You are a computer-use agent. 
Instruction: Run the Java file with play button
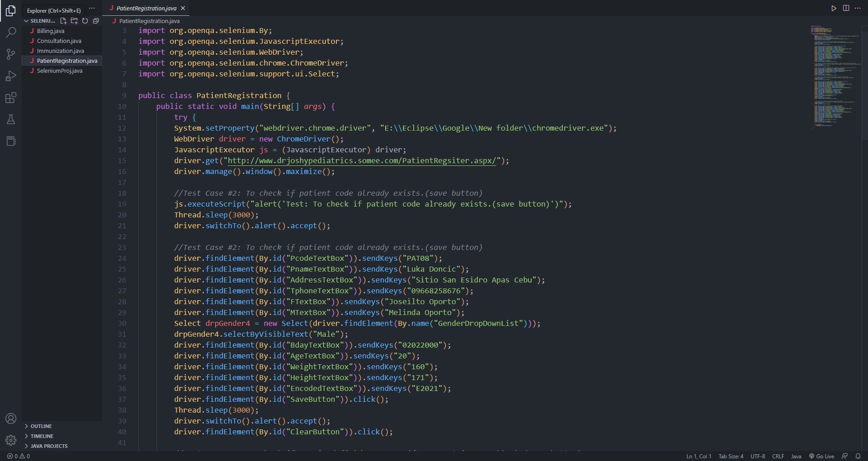coord(834,8)
